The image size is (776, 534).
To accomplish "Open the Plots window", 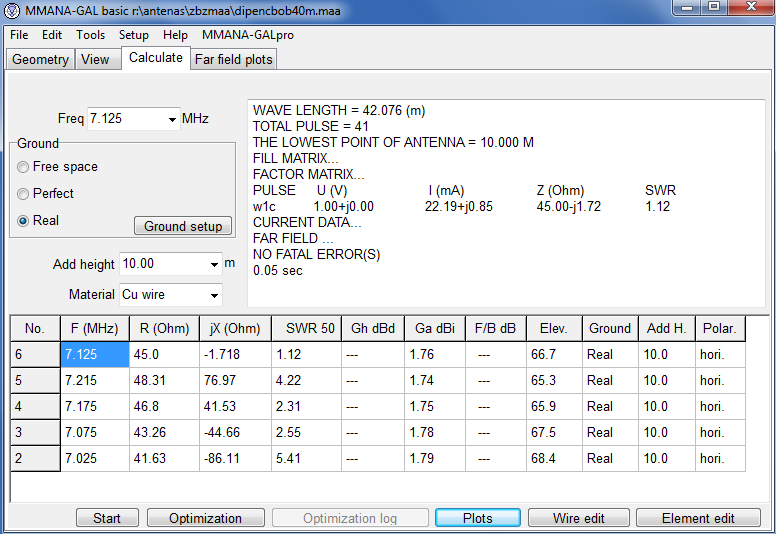I will click(478, 518).
